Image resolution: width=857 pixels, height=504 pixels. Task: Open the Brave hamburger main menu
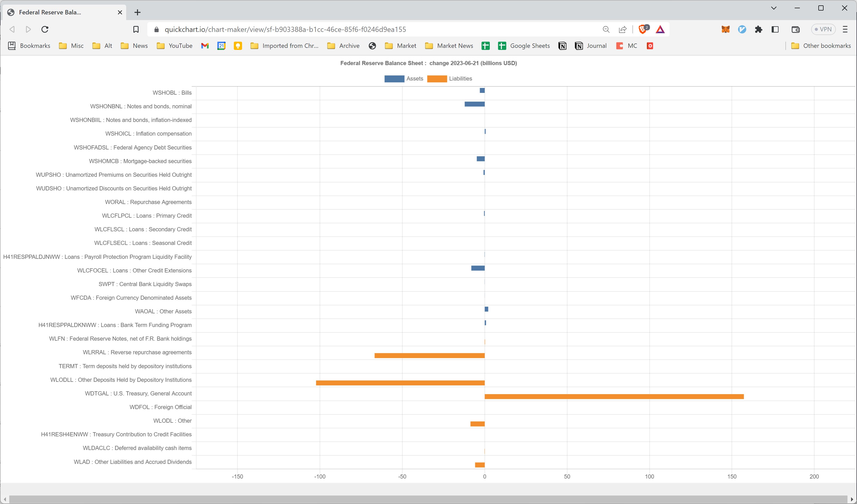(845, 29)
